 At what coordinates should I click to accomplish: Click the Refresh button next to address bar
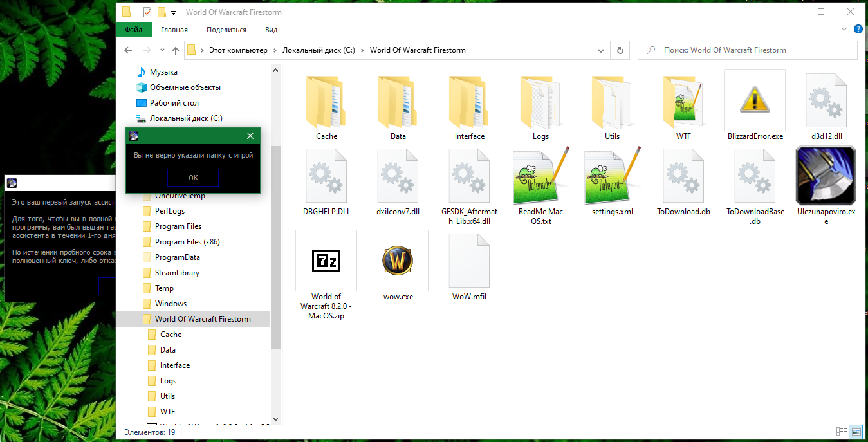pos(620,50)
